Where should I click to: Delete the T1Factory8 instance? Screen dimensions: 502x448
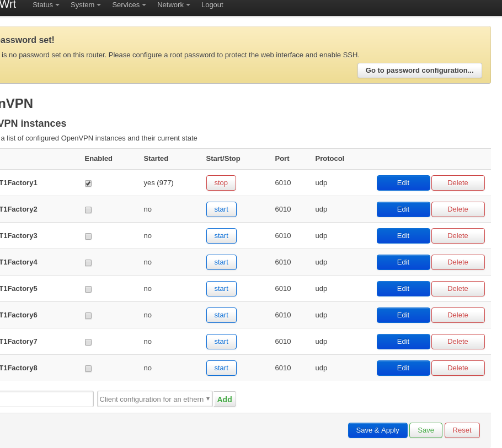pos(458,368)
